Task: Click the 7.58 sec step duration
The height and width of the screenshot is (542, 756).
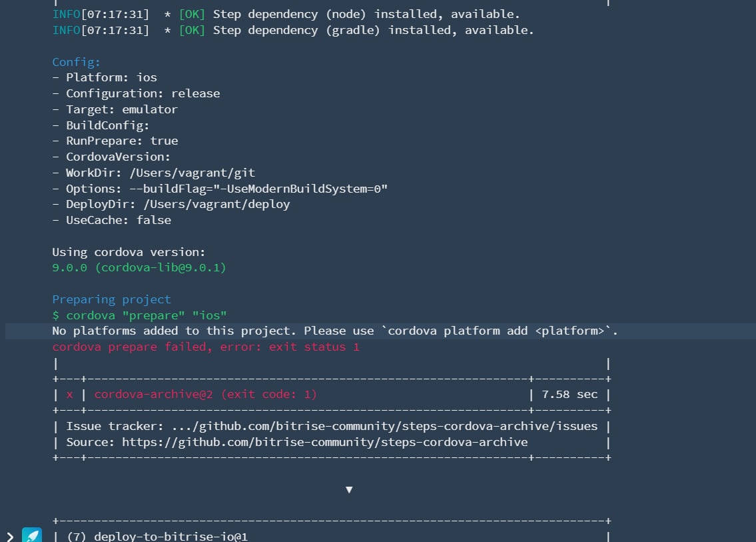Action: point(569,395)
